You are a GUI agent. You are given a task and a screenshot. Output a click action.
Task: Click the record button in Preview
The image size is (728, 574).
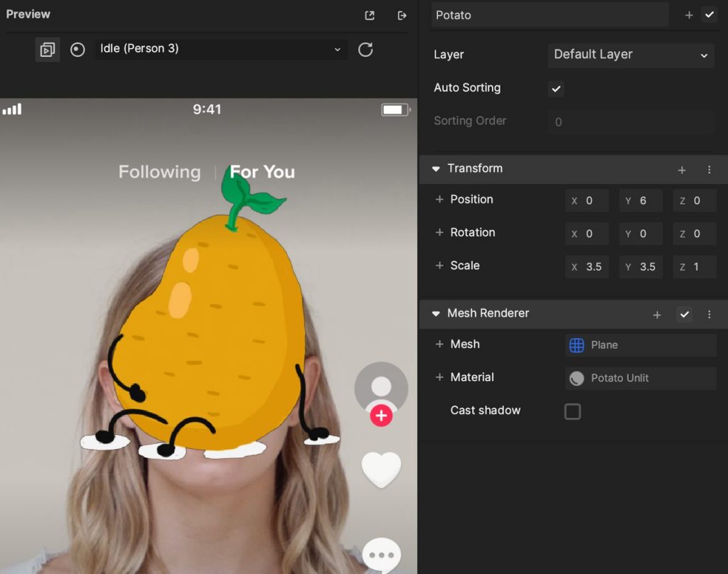coord(77,50)
